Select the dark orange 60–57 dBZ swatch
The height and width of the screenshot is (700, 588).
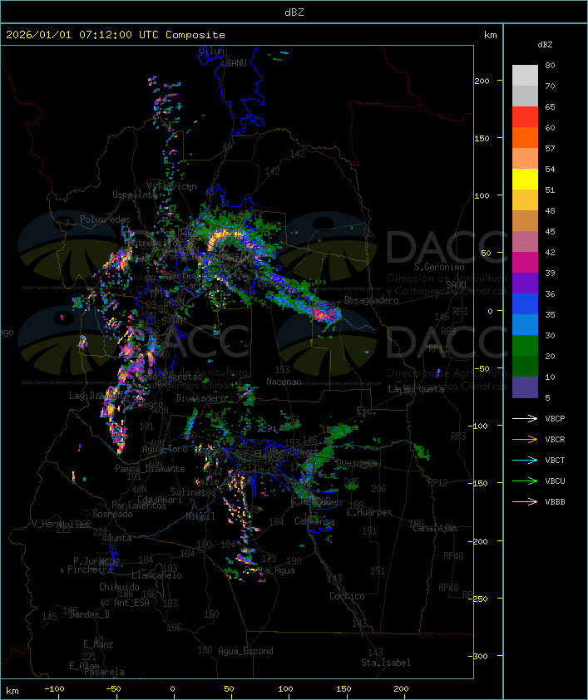pyautogui.click(x=525, y=137)
